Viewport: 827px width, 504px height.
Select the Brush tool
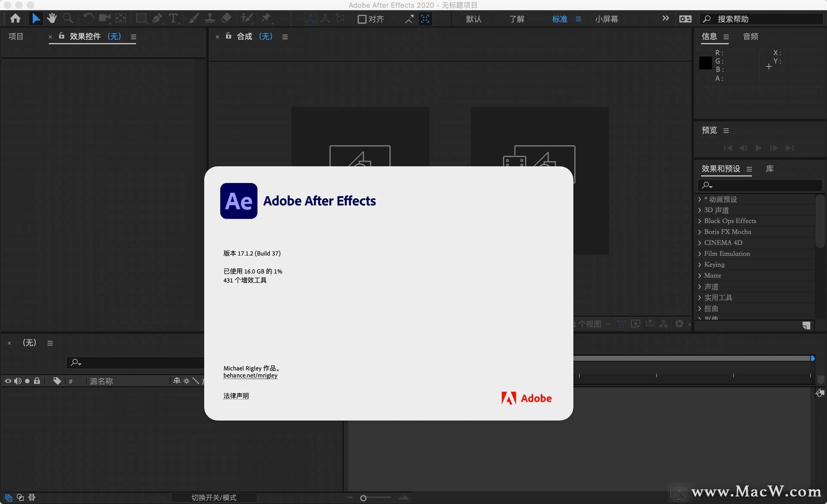click(194, 19)
